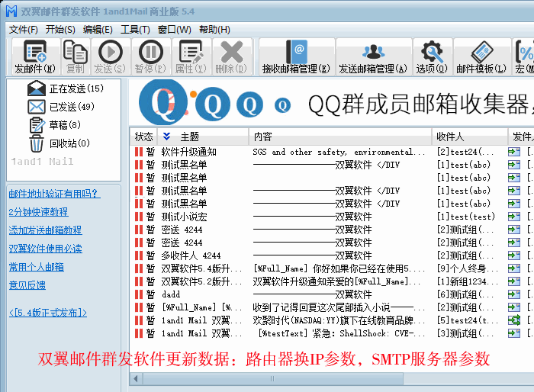The width and height of the screenshot is (534, 392).
Task: Open the 工具(T) menu
Action: pyautogui.click(x=135, y=30)
